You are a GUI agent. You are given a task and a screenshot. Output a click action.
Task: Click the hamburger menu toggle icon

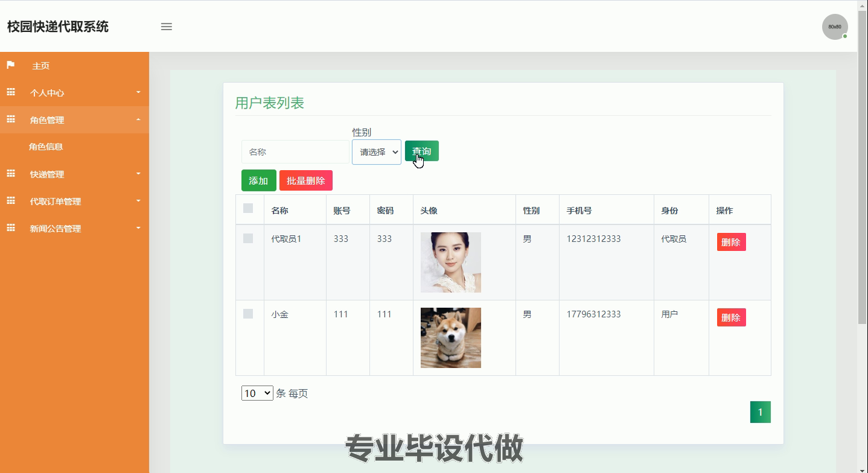pos(167,27)
